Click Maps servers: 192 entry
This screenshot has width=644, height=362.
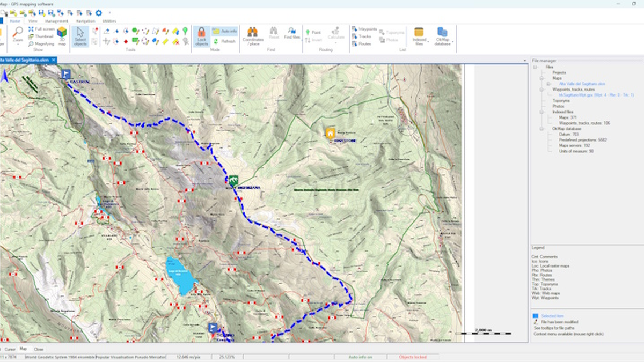point(574,145)
